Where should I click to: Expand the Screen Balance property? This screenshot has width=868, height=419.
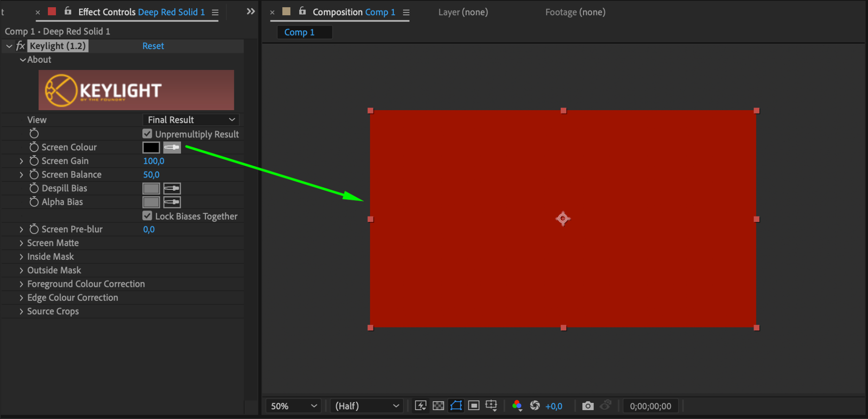pos(21,175)
